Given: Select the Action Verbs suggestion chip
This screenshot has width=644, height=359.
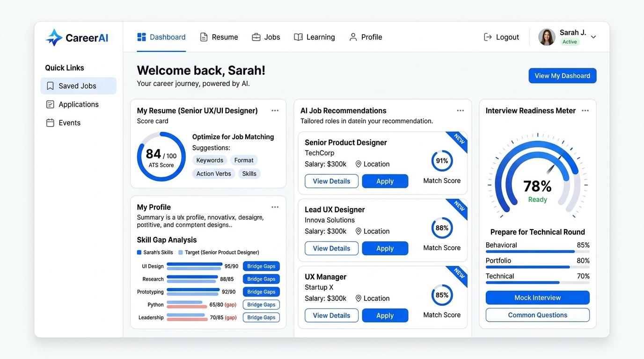Looking at the screenshot, I should click(x=213, y=174).
